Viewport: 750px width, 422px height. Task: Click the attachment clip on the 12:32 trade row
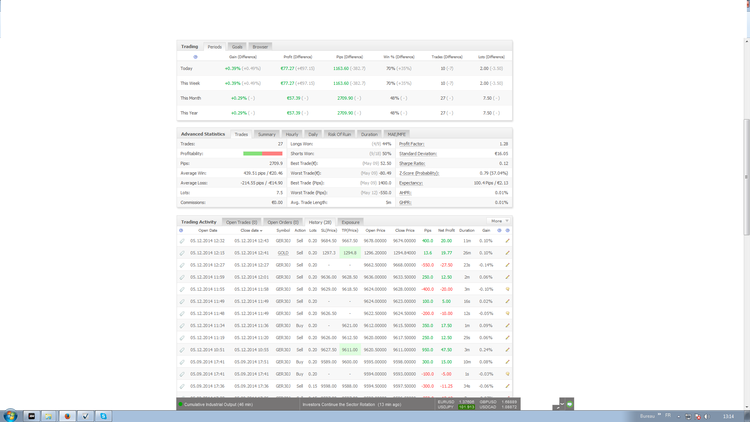click(x=182, y=241)
